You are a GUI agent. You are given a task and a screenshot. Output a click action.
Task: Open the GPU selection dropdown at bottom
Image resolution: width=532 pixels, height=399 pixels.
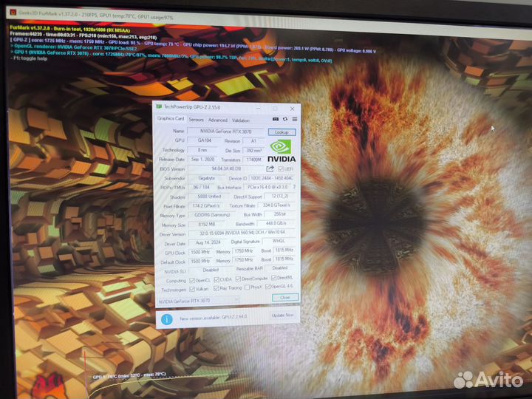[x=199, y=301]
